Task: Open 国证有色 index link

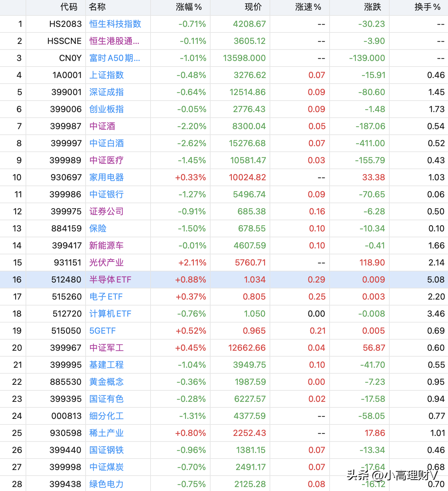Action: [x=107, y=399]
